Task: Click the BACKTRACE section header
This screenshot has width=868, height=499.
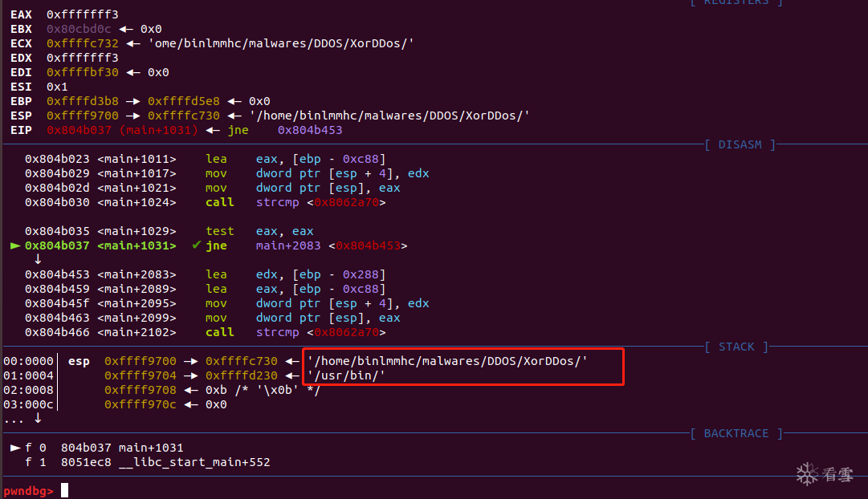Action: [x=736, y=433]
